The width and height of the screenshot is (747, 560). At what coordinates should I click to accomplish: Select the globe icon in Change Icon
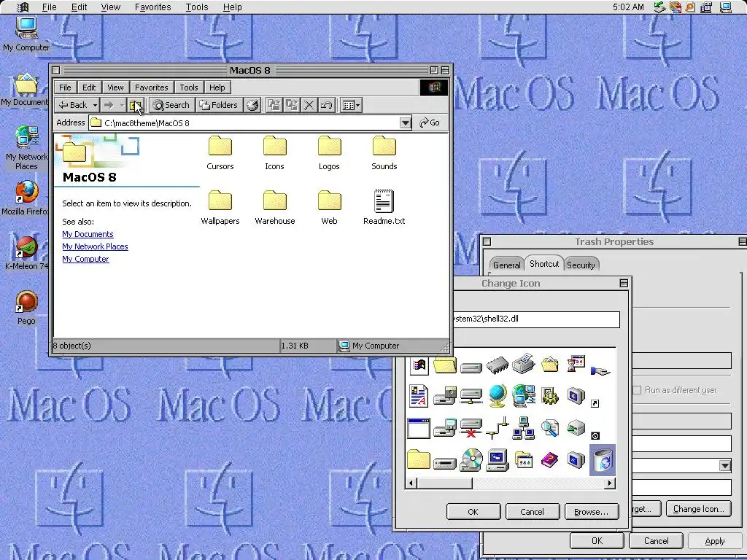[x=497, y=396]
